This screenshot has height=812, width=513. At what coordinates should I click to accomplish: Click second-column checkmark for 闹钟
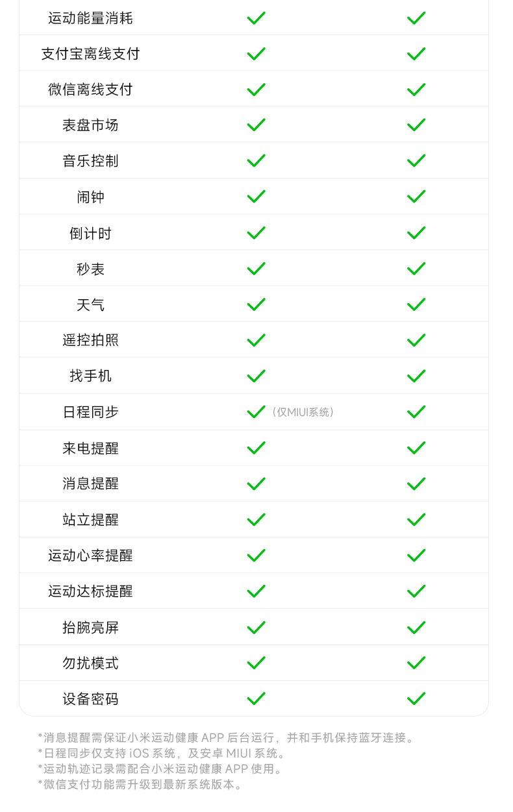[x=416, y=197]
